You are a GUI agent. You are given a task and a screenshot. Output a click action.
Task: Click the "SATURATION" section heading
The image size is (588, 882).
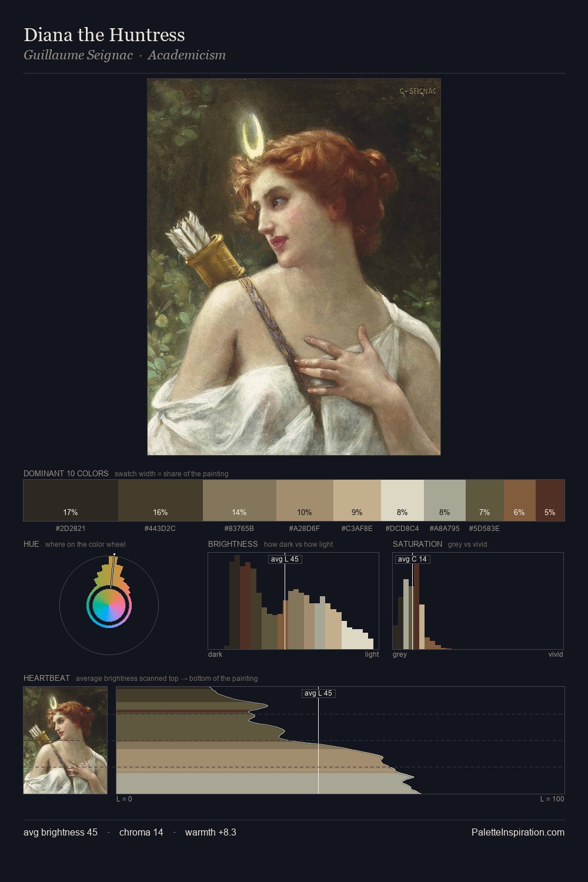pyautogui.click(x=417, y=544)
